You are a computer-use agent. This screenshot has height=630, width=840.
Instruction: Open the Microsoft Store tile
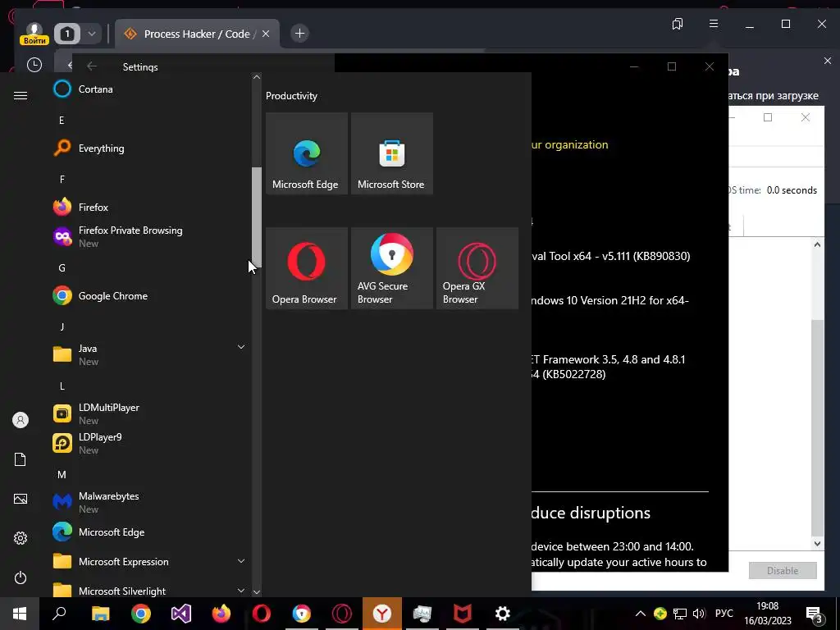point(391,153)
